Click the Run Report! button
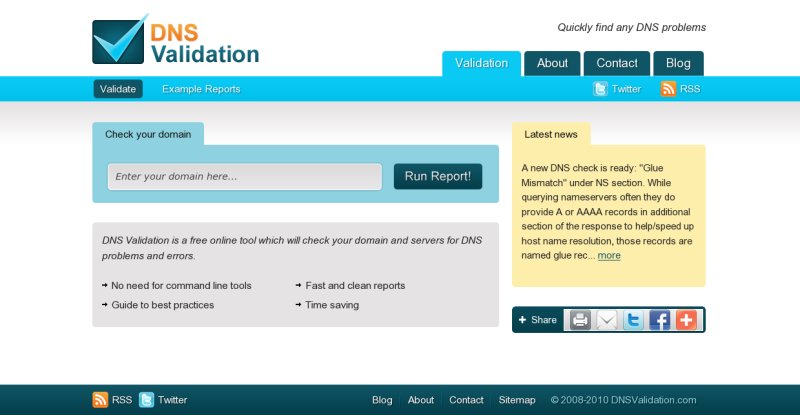The width and height of the screenshot is (800, 415). click(438, 177)
